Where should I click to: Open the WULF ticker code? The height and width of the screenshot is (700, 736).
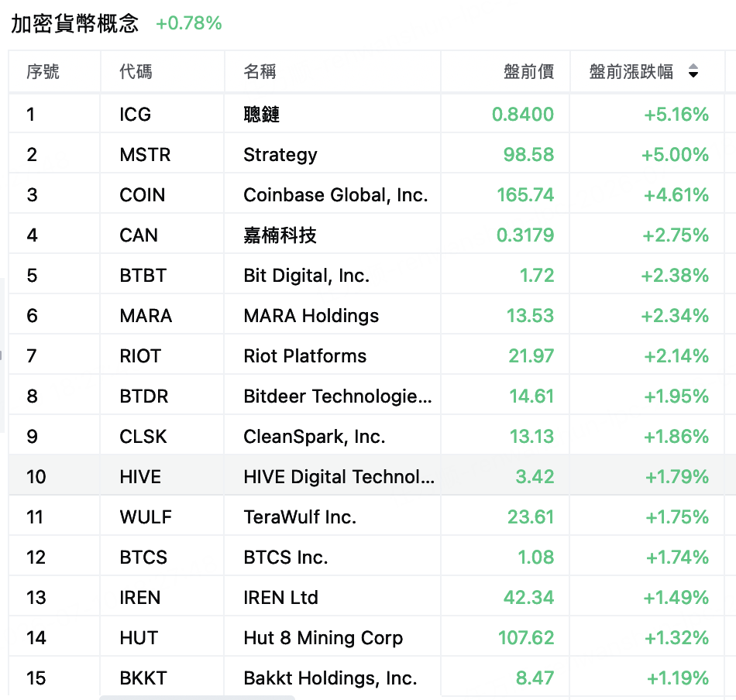click(146, 517)
